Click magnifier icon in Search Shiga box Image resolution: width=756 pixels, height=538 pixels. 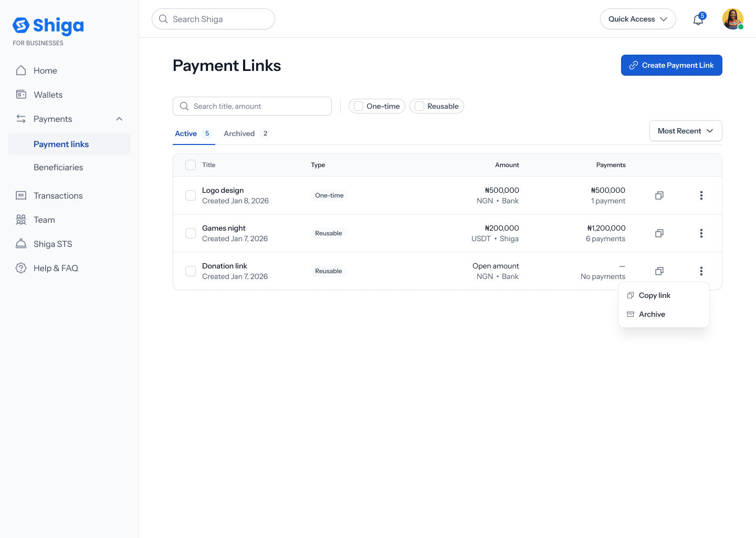163,19
